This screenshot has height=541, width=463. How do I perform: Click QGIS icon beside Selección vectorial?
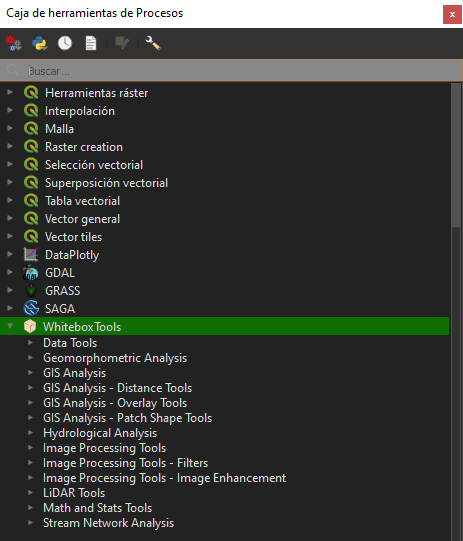(x=31, y=165)
